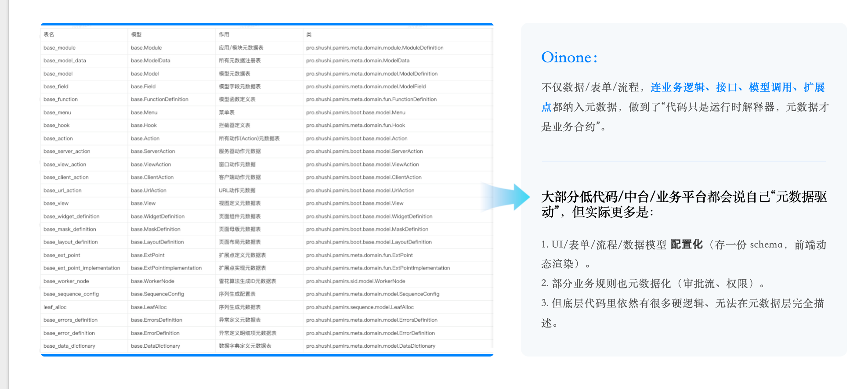Select the base.LeafAlloc model cell
This screenshot has width=868, height=389.
pyautogui.click(x=149, y=307)
